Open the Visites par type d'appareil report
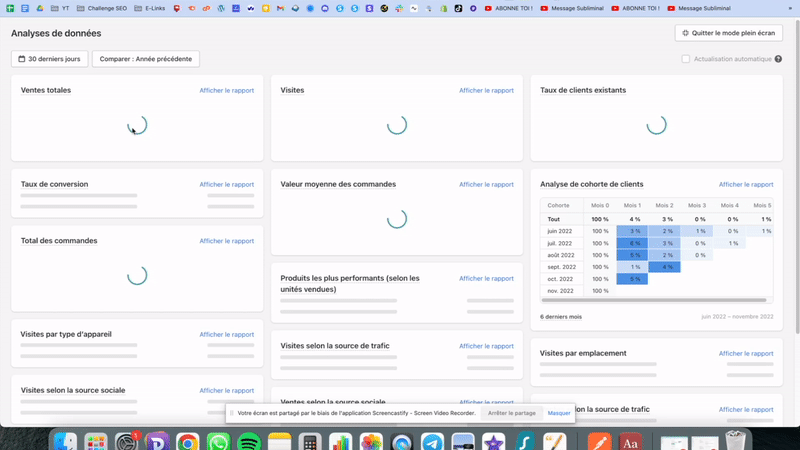 227,334
